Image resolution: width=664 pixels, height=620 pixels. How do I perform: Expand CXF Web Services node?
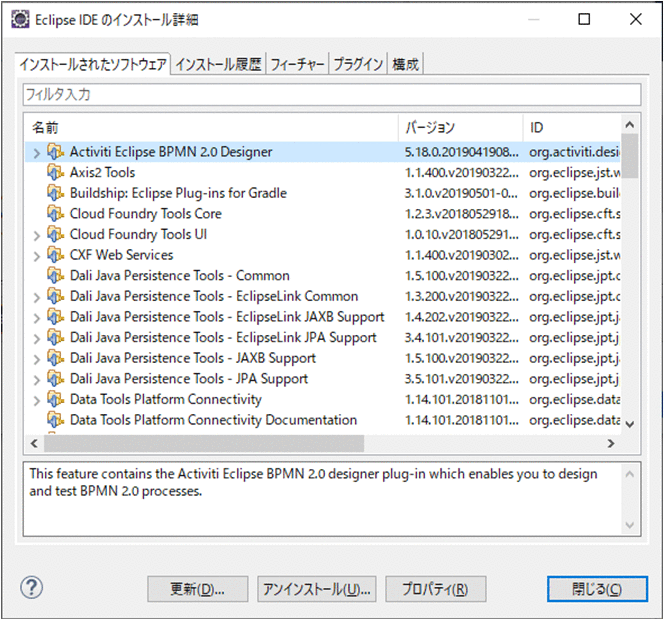[37, 256]
